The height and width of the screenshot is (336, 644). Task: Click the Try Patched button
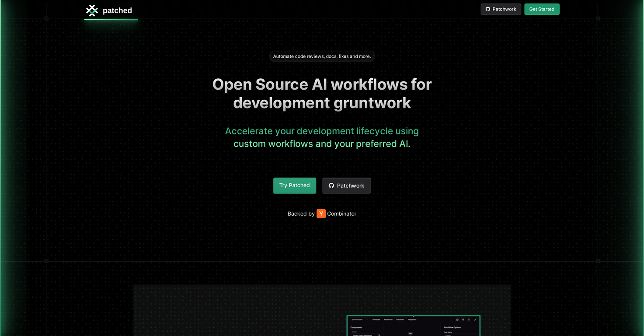pos(294,185)
